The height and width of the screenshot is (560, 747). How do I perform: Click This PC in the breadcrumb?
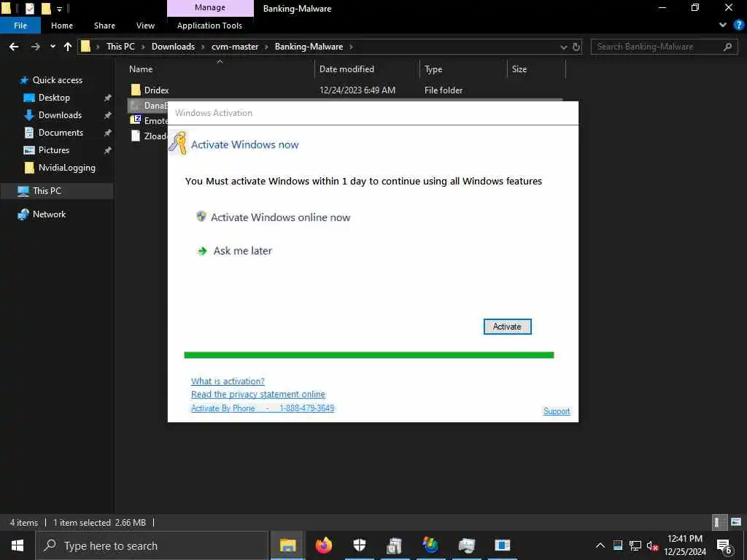click(120, 47)
